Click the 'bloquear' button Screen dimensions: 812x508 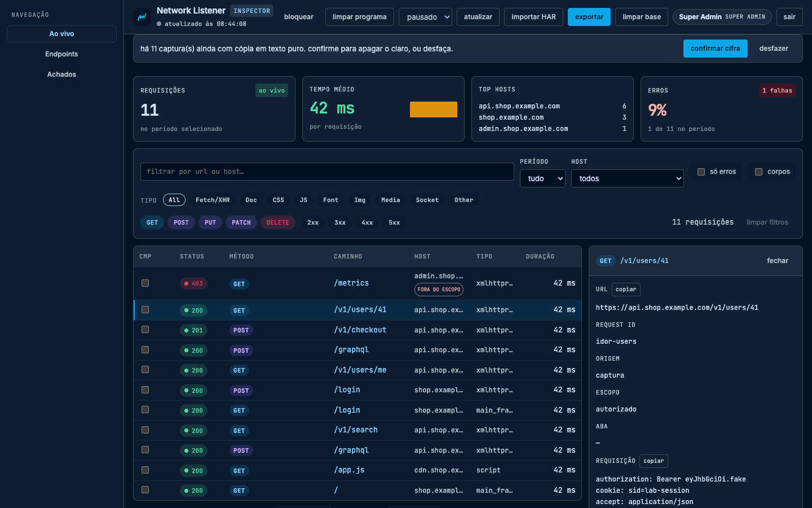[299, 17]
